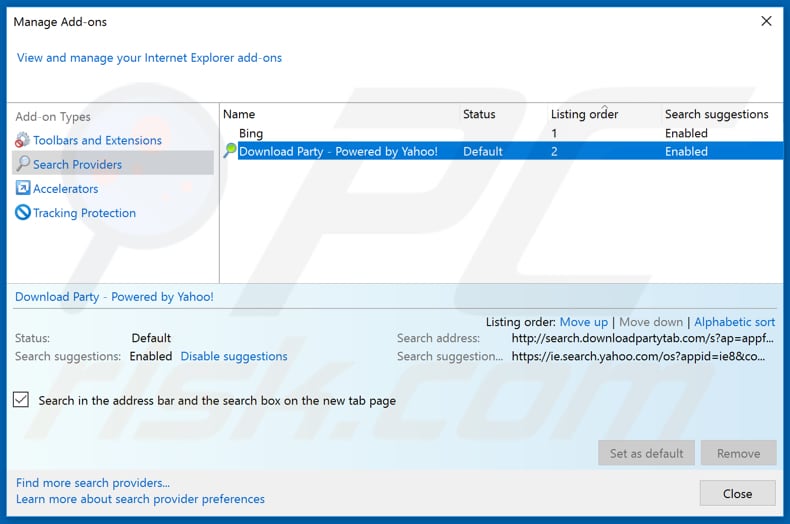Sort by Search suggestions column header
Image resolution: width=790 pixels, height=524 pixels.
(x=716, y=114)
